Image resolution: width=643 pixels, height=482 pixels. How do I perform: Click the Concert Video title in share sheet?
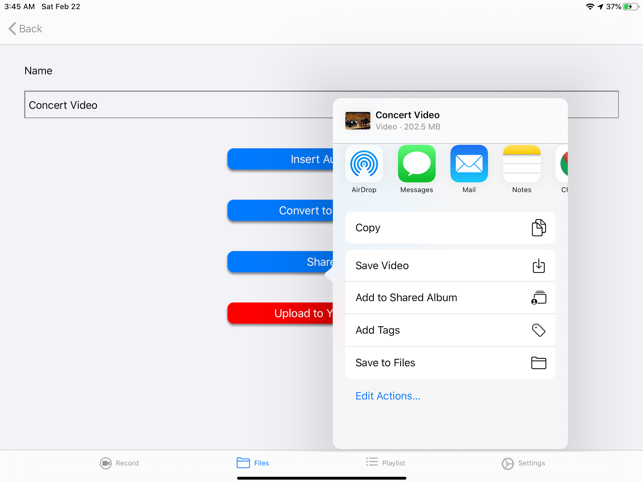coord(407,115)
